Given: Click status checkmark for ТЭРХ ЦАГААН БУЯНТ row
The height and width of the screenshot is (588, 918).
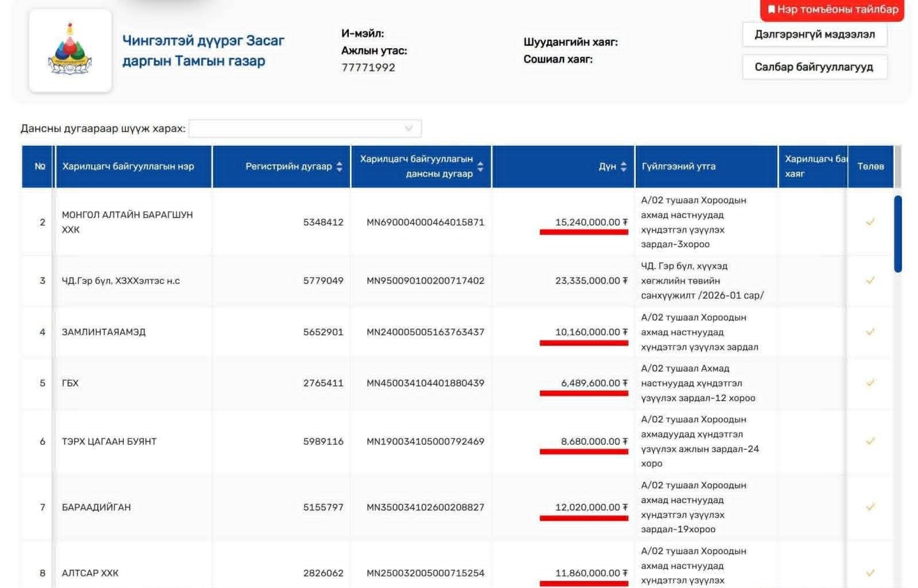Looking at the screenshot, I should point(870,441).
